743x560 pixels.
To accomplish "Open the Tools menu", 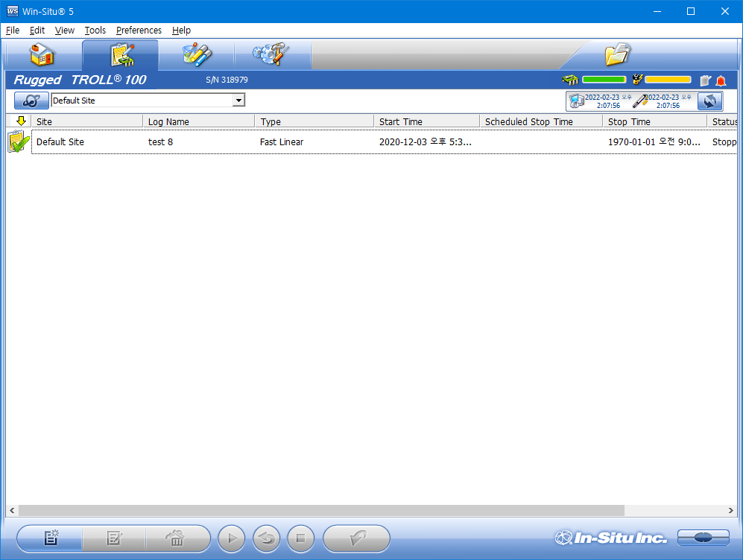I will tap(95, 31).
